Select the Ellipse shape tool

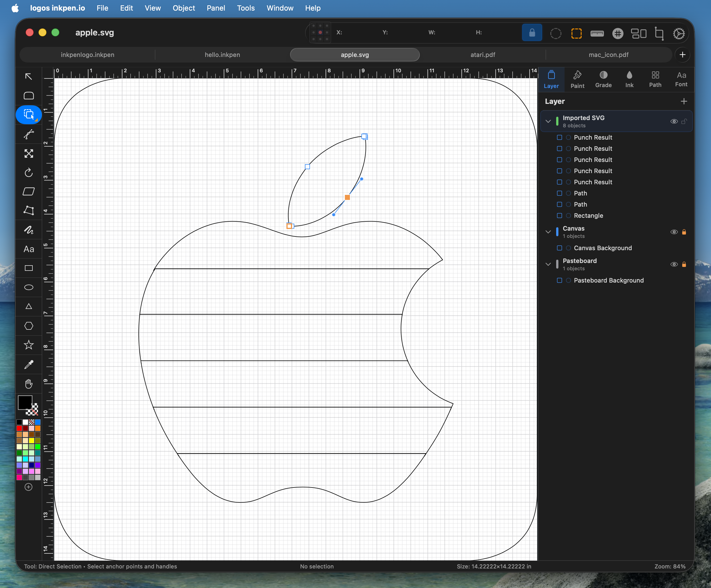click(29, 287)
